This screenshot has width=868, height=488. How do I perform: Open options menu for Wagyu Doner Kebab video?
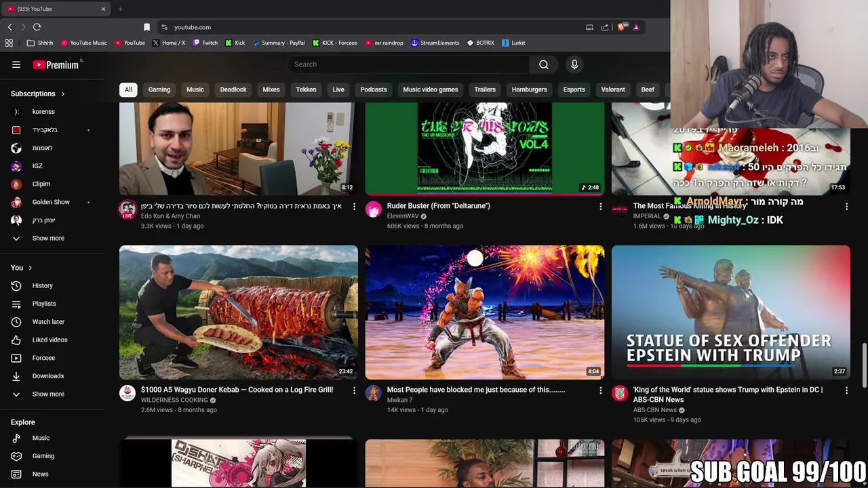(x=354, y=390)
